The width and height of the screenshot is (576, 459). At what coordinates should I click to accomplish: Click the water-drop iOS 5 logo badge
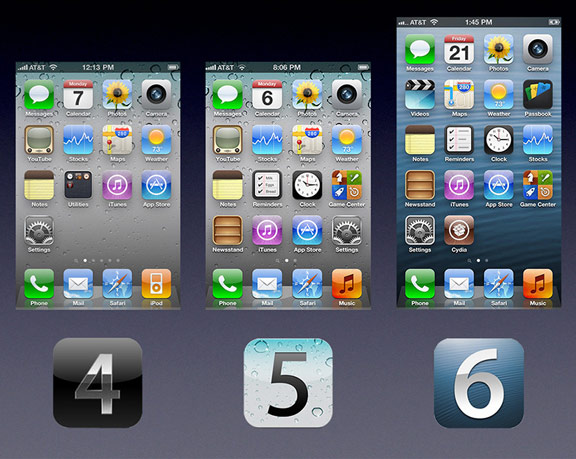(288, 383)
